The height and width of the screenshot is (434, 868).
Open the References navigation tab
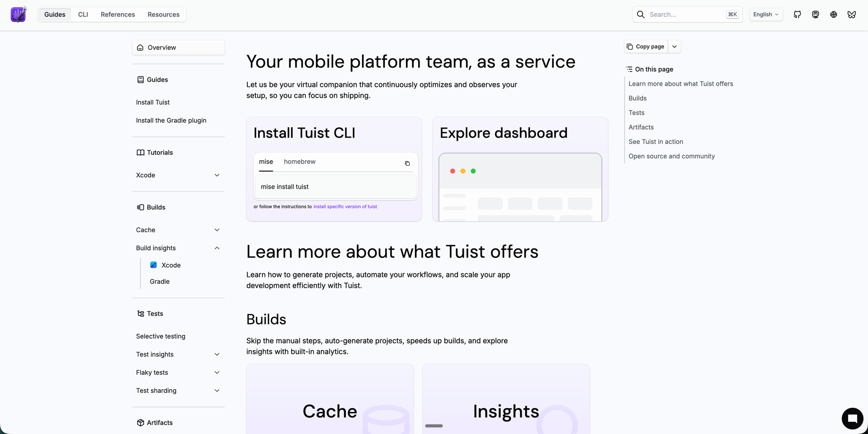pyautogui.click(x=118, y=14)
